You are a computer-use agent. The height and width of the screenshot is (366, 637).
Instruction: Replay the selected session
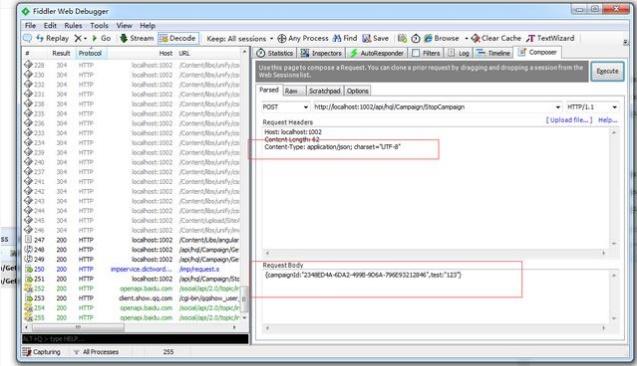coord(52,38)
